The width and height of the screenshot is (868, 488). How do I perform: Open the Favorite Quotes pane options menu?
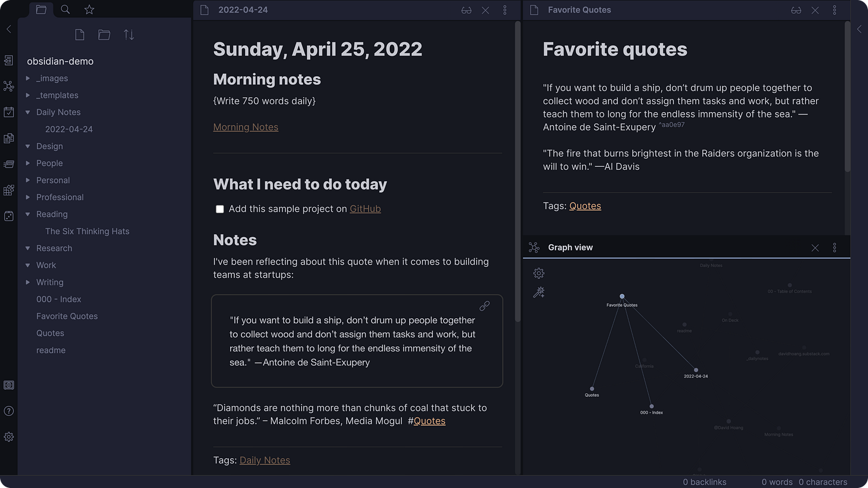[835, 10]
